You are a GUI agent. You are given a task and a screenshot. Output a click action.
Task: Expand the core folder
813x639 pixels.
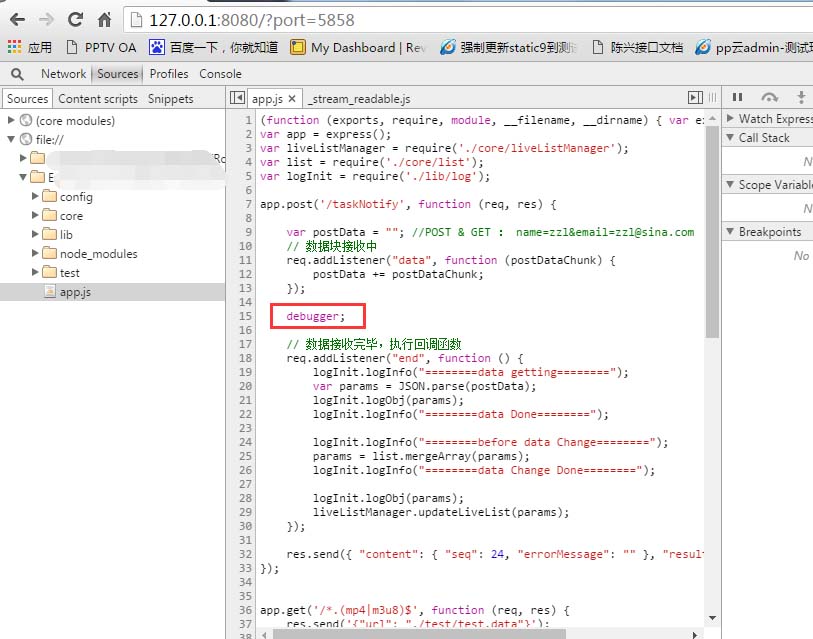pyautogui.click(x=35, y=215)
